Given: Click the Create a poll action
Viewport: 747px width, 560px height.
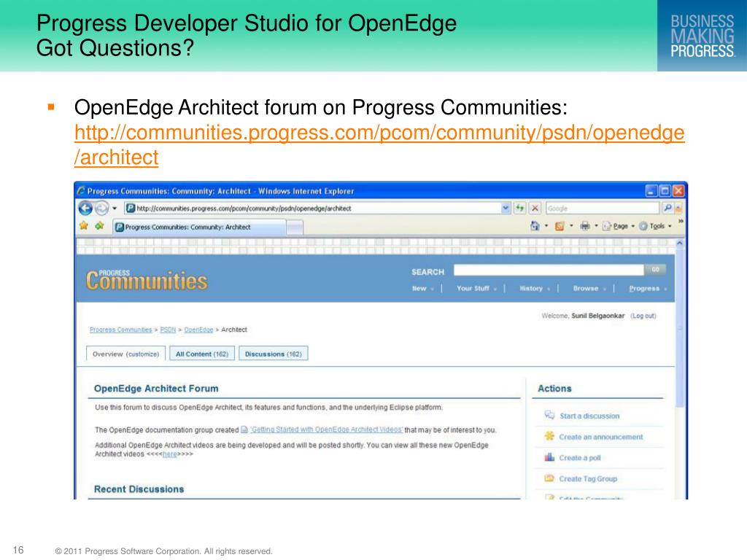Looking at the screenshot, I should pos(580,458).
